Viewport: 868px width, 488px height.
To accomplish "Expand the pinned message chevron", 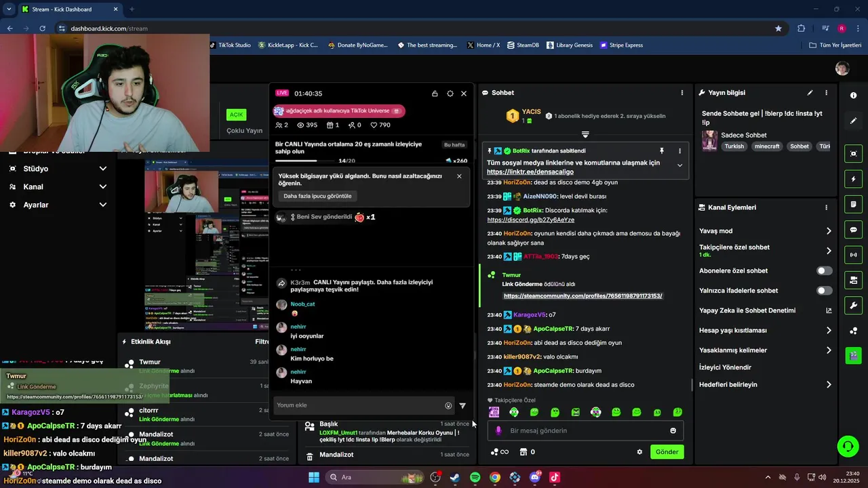I will pos(679,165).
